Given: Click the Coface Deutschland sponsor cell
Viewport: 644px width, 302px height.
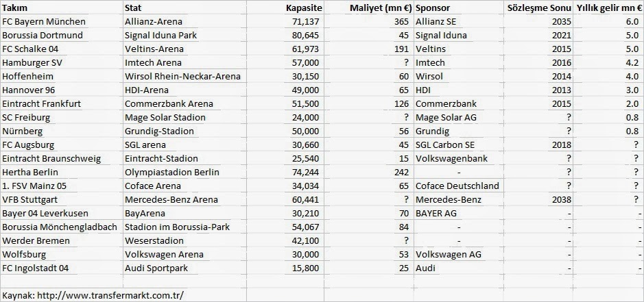Looking at the screenshot, I should (459, 186).
